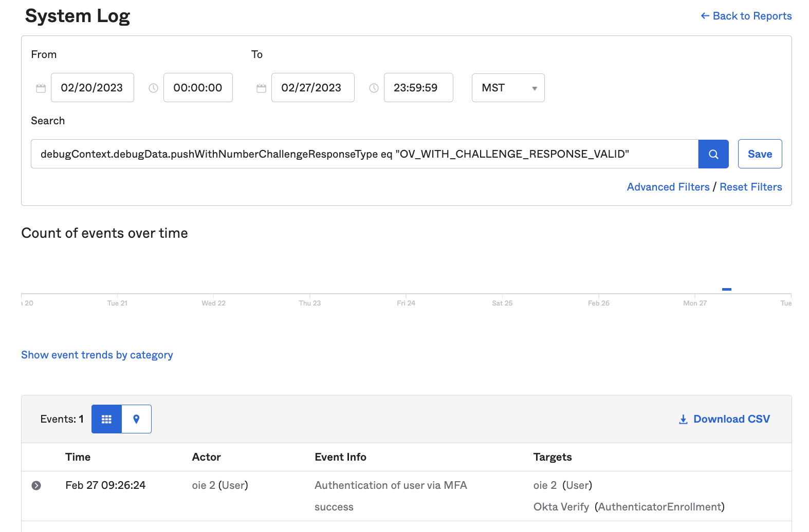The image size is (809, 532).
Task: Open Advanced Filters
Action: [668, 187]
